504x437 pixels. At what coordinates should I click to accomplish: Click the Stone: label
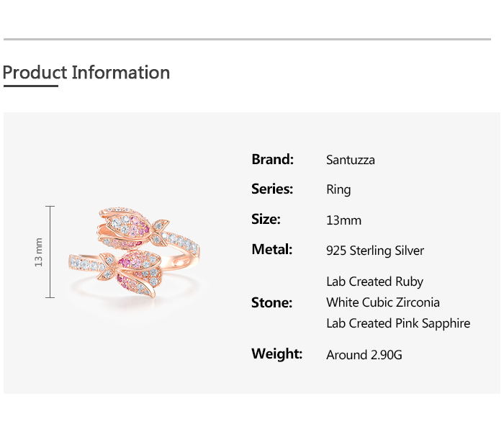click(271, 302)
